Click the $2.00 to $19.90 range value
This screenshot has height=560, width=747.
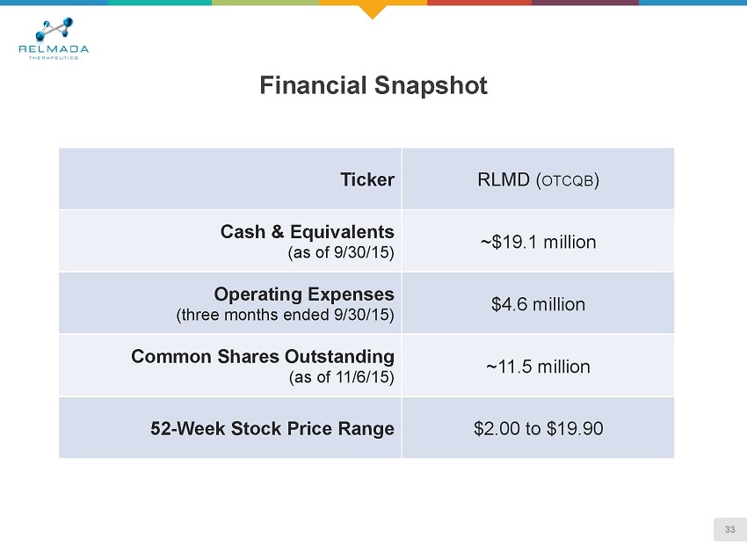click(538, 428)
